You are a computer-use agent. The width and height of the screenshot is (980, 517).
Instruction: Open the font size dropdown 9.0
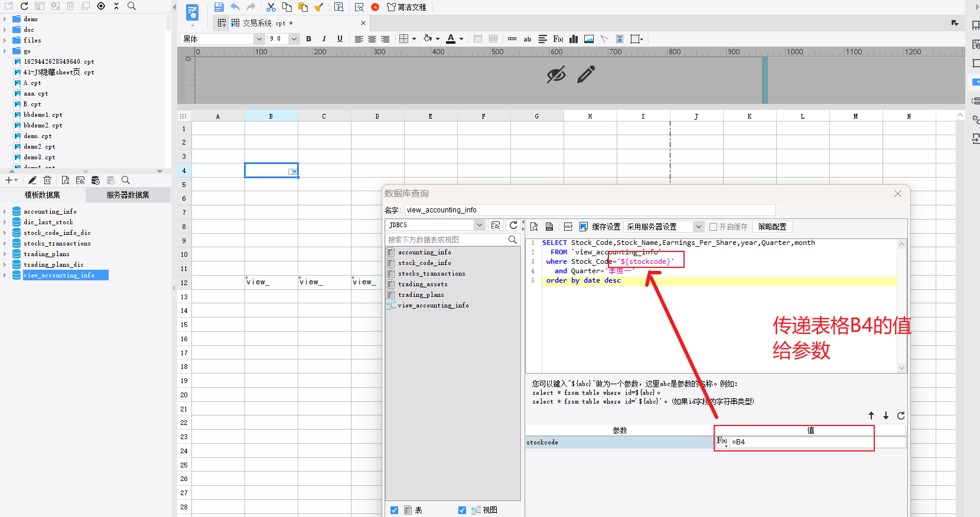click(x=294, y=39)
